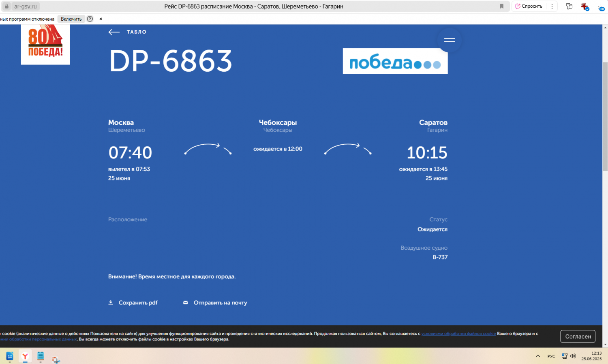Click the envelope icon beside Отправить на почту
Image resolution: width=608 pixels, height=364 pixels.
tap(186, 302)
